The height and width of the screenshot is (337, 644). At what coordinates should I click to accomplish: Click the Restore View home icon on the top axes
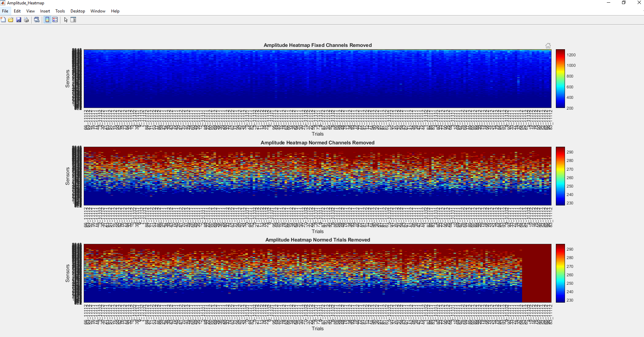coord(548,46)
